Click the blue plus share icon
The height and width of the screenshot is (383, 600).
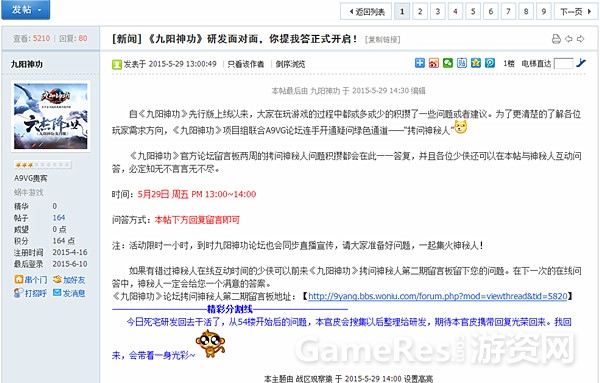coord(420,63)
